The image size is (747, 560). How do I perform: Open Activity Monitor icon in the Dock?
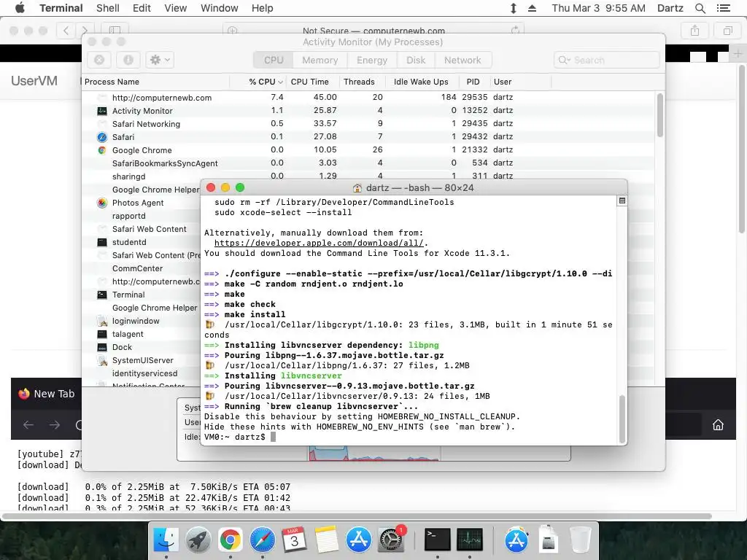tap(470, 540)
